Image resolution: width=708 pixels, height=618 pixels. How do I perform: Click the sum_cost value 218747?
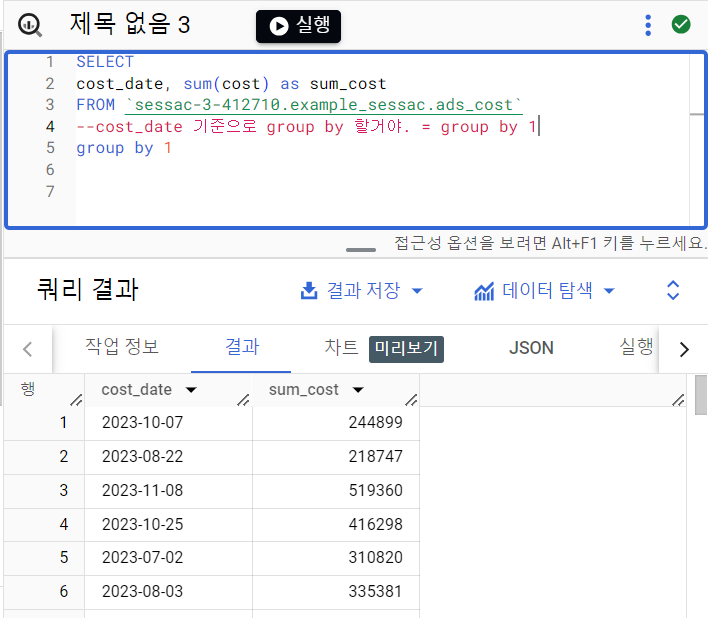(375, 456)
